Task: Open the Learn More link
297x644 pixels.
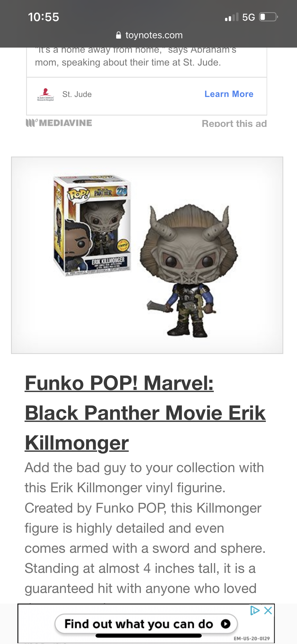Action: 229,94
